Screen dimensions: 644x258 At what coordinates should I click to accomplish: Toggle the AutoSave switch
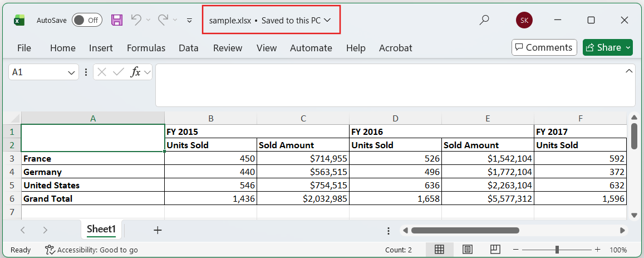click(87, 20)
